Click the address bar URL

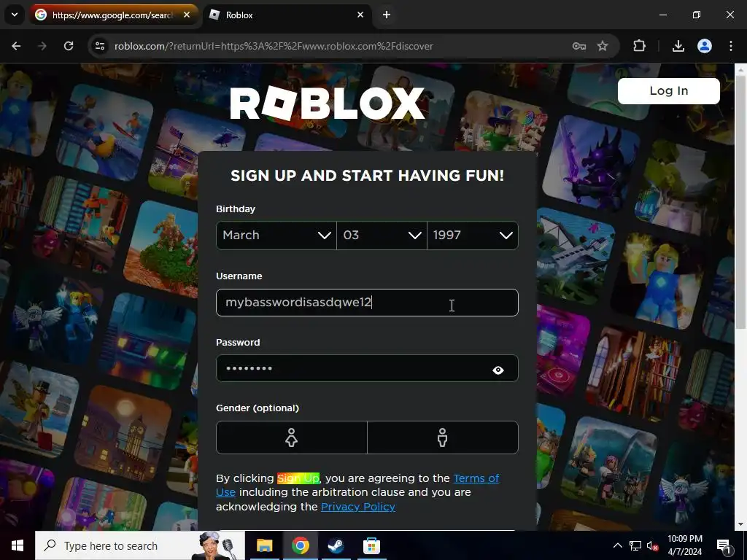[x=274, y=46]
